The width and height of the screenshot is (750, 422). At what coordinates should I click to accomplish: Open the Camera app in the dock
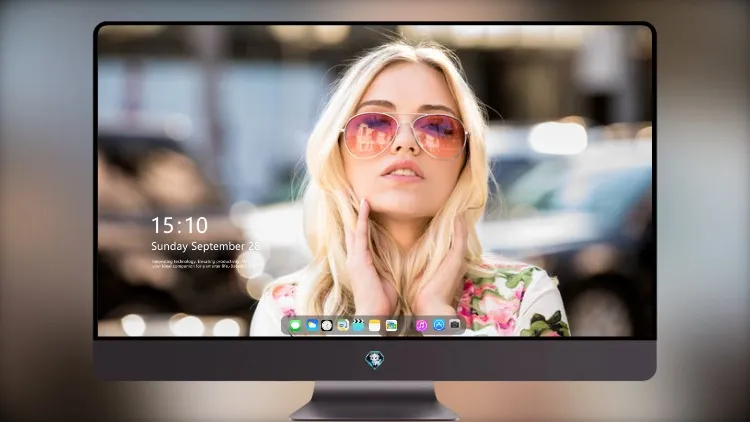pyautogui.click(x=455, y=324)
